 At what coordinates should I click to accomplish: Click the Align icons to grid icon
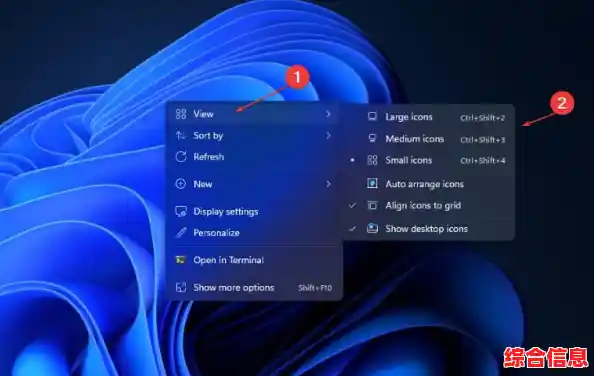pos(372,206)
